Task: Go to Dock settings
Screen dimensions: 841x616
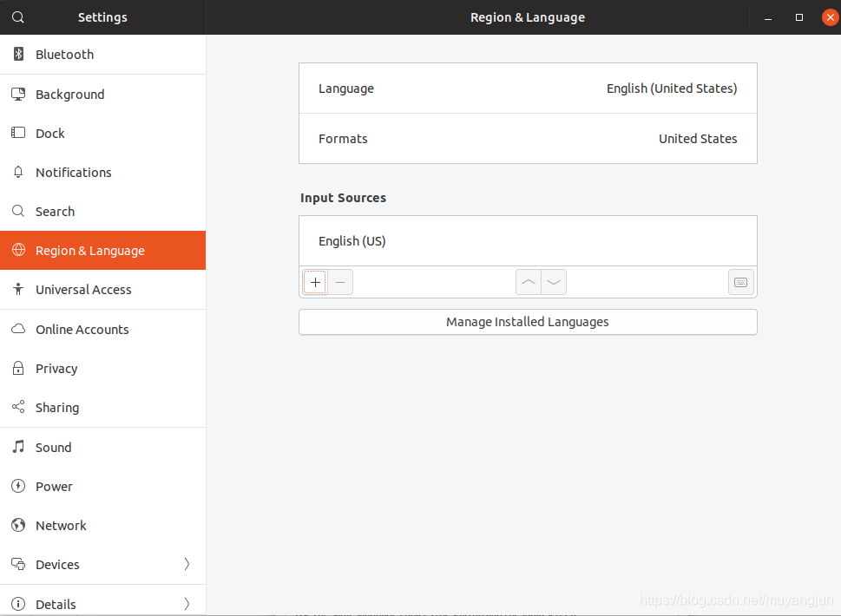Action: (x=103, y=133)
